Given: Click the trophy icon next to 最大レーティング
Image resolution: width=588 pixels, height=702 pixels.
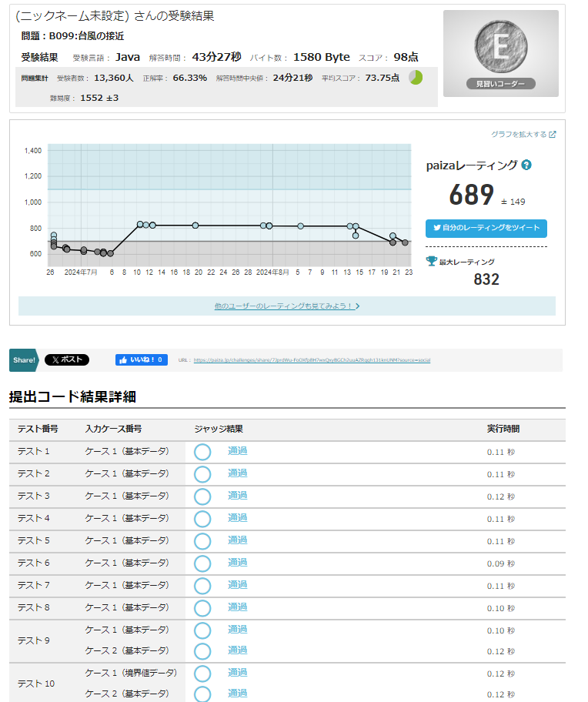Looking at the screenshot, I should pos(431,261).
